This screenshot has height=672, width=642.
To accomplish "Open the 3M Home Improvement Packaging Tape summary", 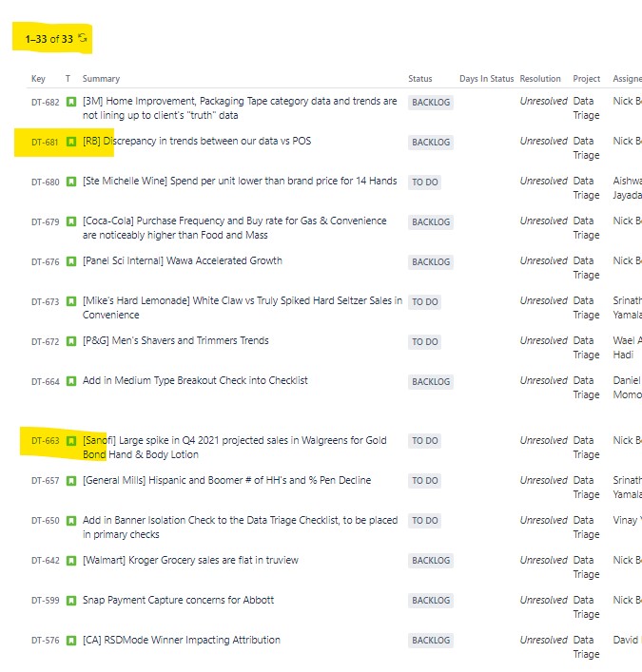I will (240, 108).
